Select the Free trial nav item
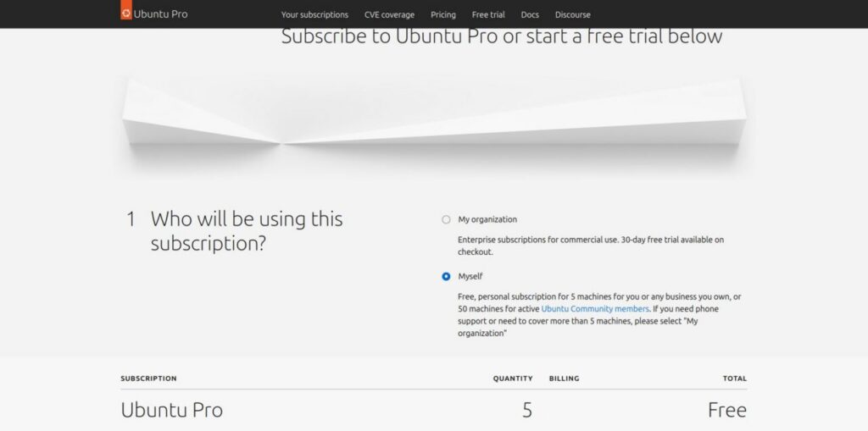The width and height of the screenshot is (868, 431). point(488,15)
